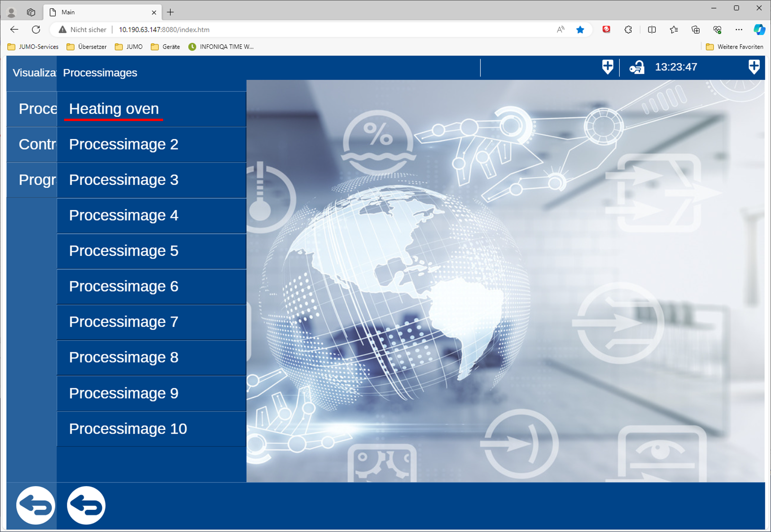The height and width of the screenshot is (532, 771).
Task: Open the Heating oven process image
Action: pyautogui.click(x=114, y=109)
